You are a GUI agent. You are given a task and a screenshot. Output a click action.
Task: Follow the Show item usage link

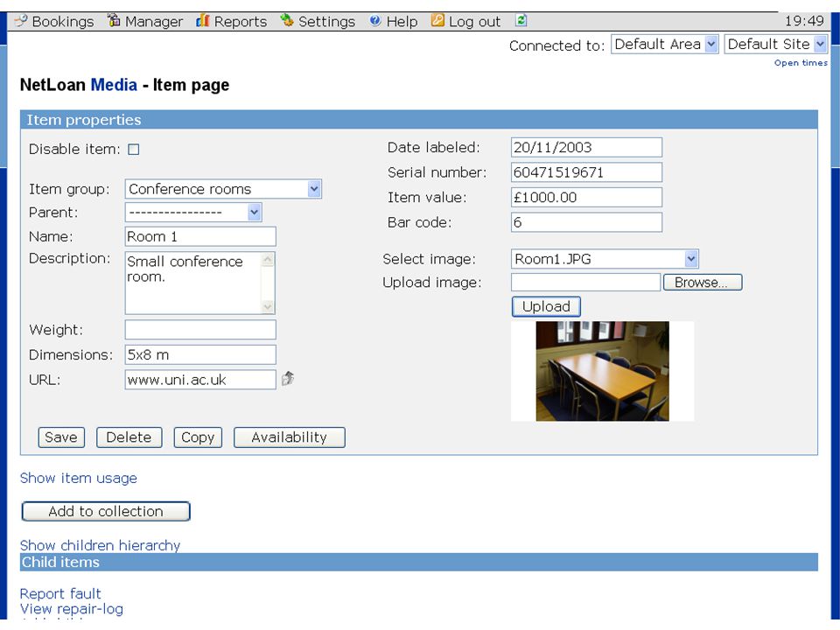pos(78,478)
